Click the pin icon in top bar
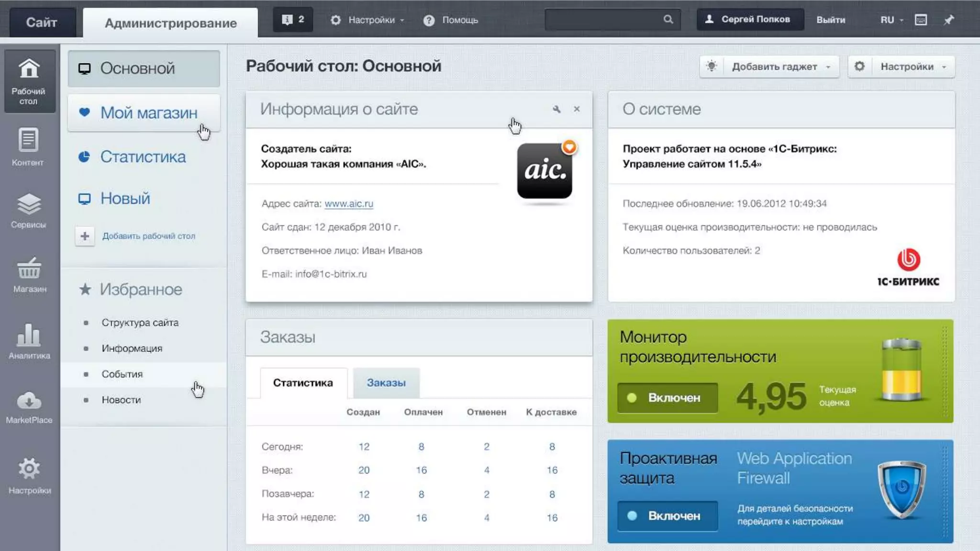This screenshot has width=980, height=551. [x=948, y=20]
